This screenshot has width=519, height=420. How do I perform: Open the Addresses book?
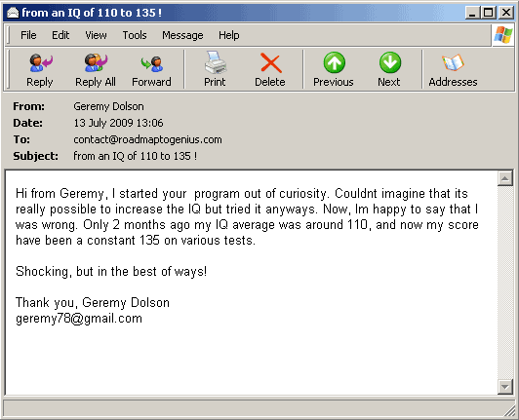point(453,69)
